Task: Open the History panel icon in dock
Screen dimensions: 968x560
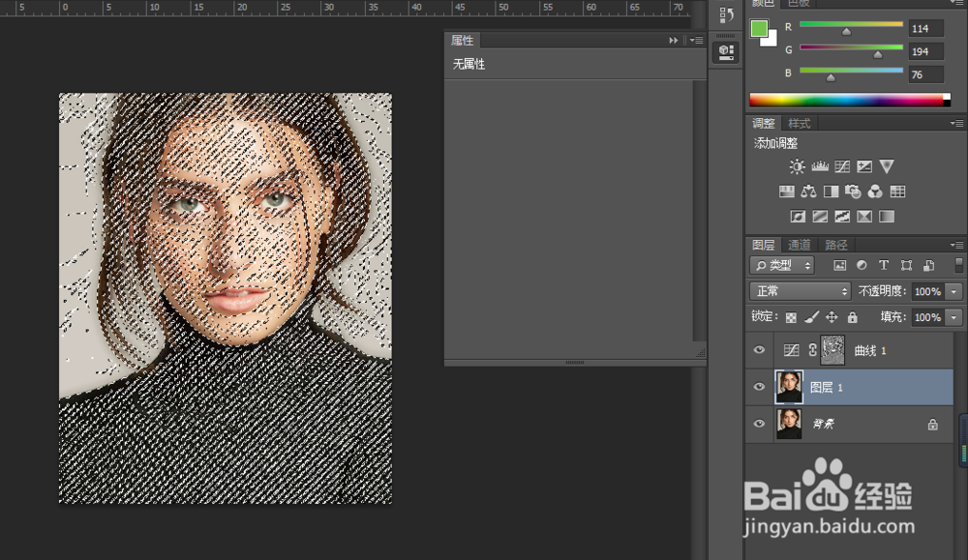Action: point(727,15)
